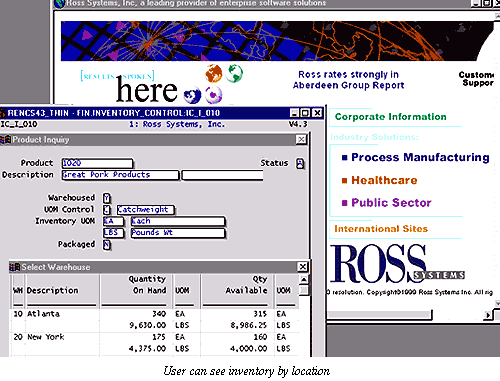Click the Catchweight UOM control field

[146, 210]
